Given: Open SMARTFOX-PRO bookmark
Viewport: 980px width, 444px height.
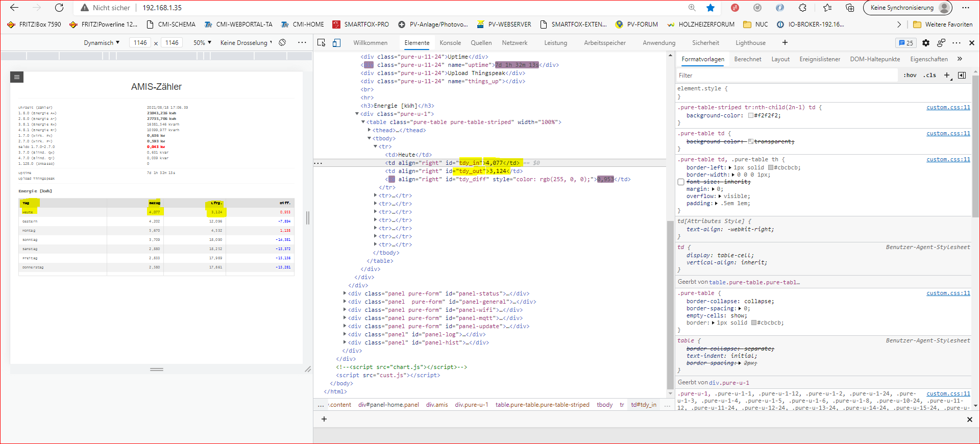Looking at the screenshot, I should click(361, 24).
